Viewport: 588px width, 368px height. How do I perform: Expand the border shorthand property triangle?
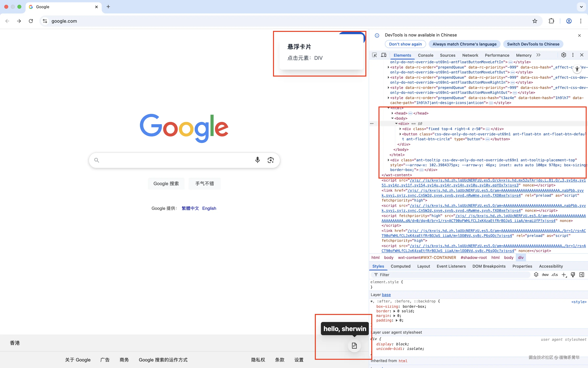[x=394, y=311]
